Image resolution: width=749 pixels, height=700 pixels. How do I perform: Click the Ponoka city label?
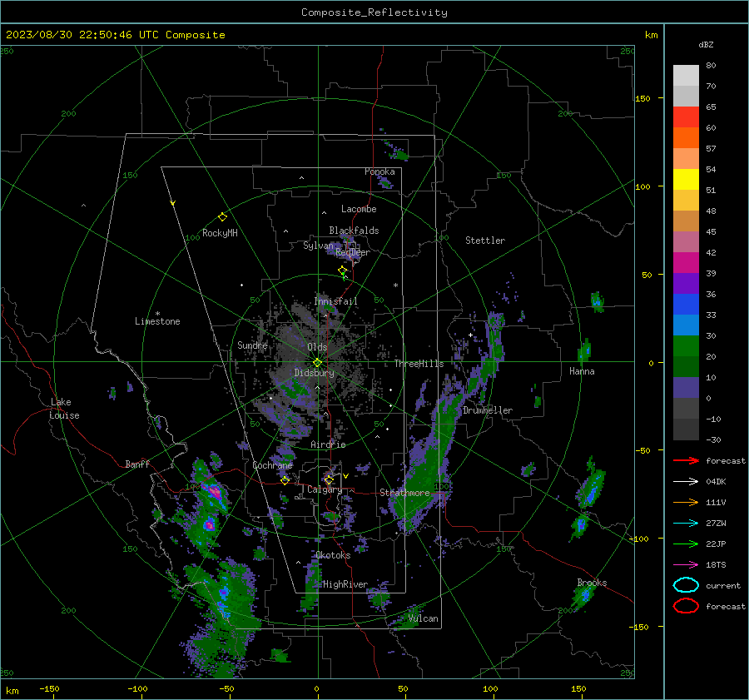tap(379, 171)
